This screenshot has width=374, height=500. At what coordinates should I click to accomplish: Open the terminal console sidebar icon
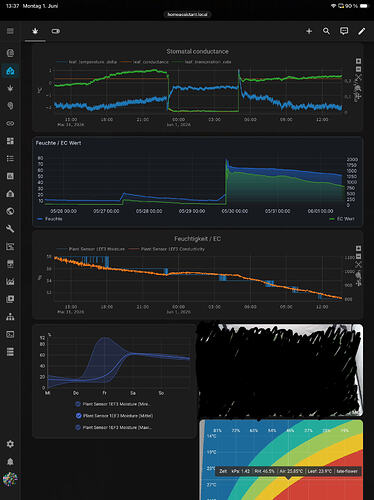pyautogui.click(x=10, y=334)
